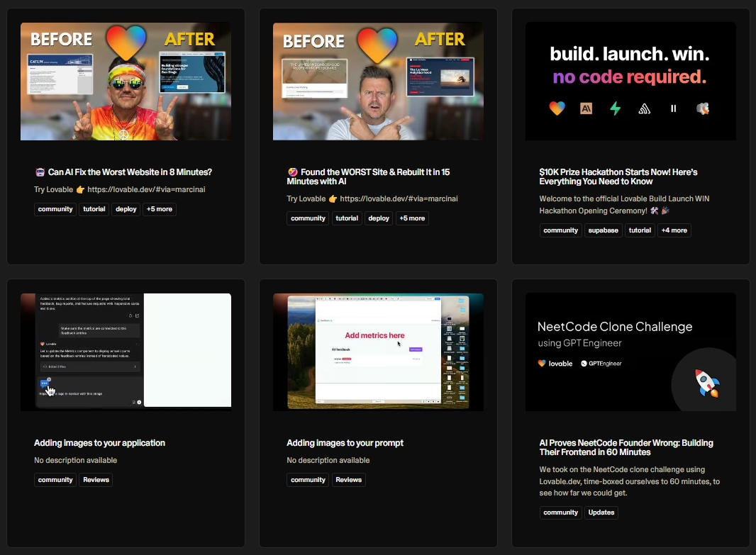The height and width of the screenshot is (555, 756).
Task: Click supabase tag on Hackathon card
Action: tap(603, 230)
